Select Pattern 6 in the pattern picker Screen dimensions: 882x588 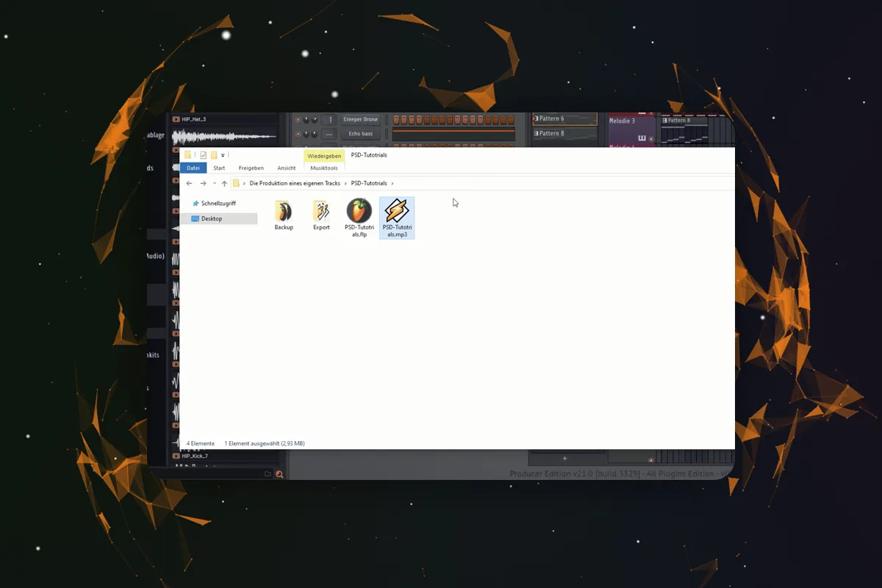click(x=564, y=119)
